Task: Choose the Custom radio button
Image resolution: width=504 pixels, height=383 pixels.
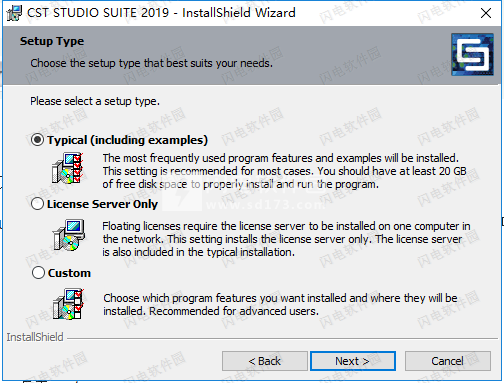Action: point(38,273)
